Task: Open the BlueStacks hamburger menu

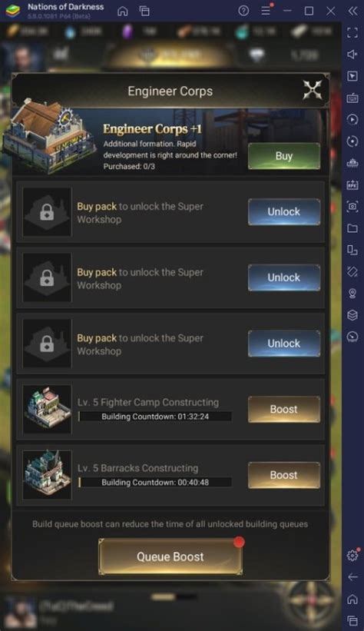Action: coord(266,11)
